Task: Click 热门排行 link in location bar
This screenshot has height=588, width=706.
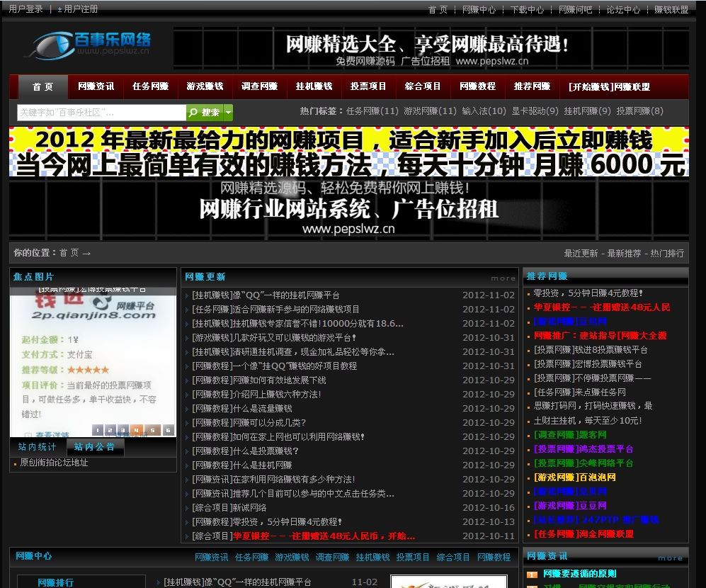Action: (x=667, y=253)
